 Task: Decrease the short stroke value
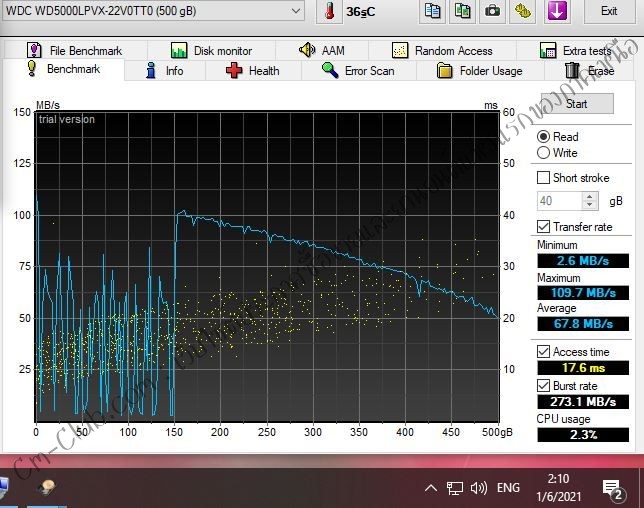pos(590,205)
